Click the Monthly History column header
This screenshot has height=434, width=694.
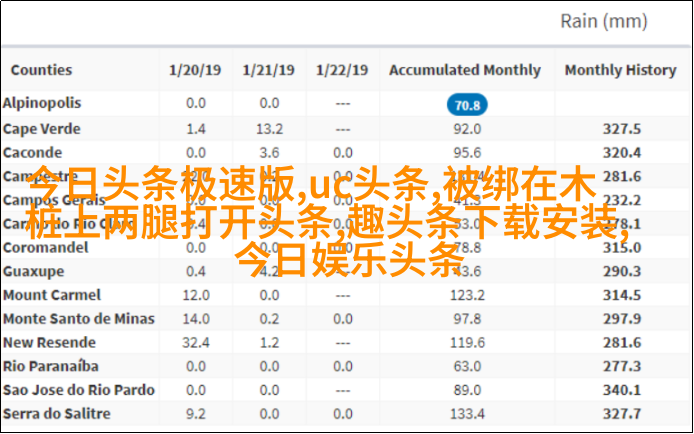[621, 70]
